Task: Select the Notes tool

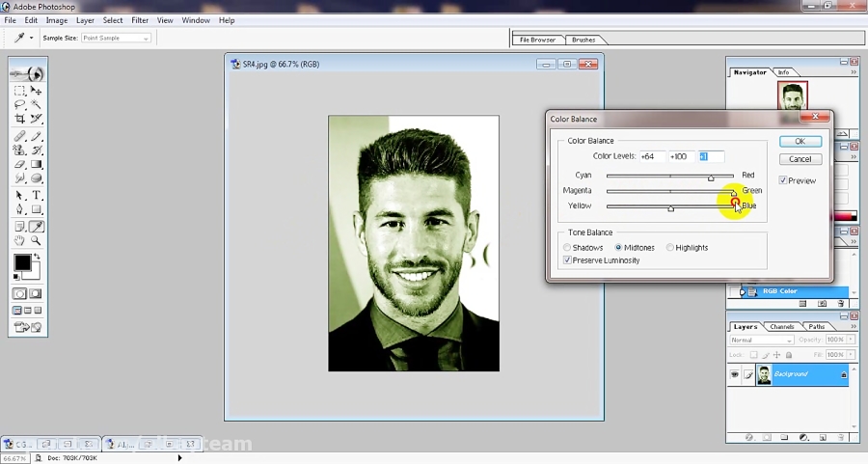Action: pyautogui.click(x=20, y=227)
